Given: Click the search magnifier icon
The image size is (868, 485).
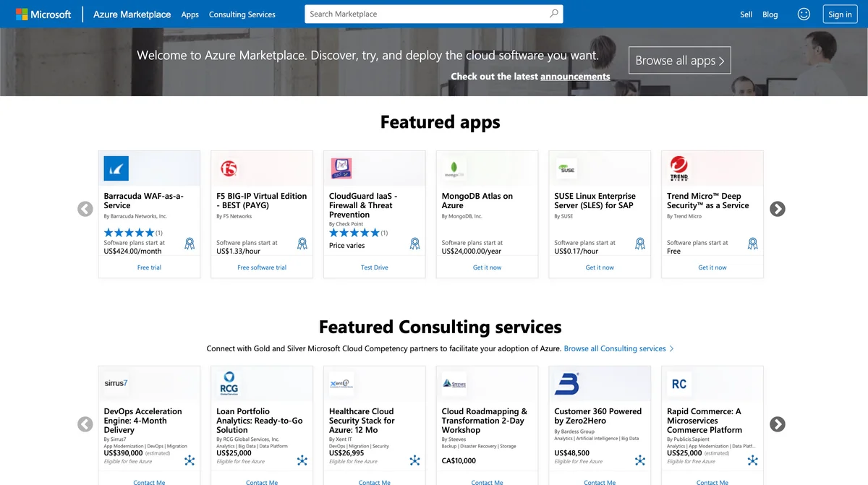Looking at the screenshot, I should (553, 14).
